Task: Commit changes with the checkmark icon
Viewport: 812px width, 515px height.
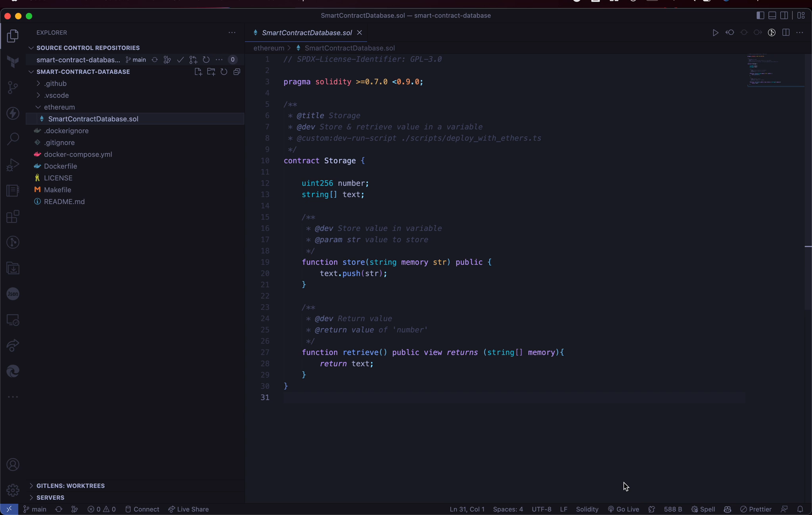Action: pyautogui.click(x=180, y=60)
